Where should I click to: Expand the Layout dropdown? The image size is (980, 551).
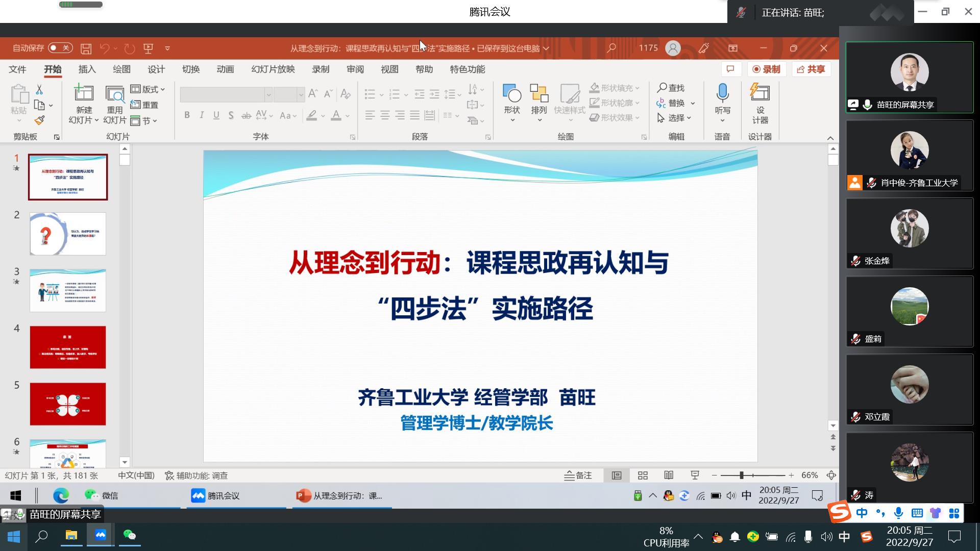pos(148,89)
